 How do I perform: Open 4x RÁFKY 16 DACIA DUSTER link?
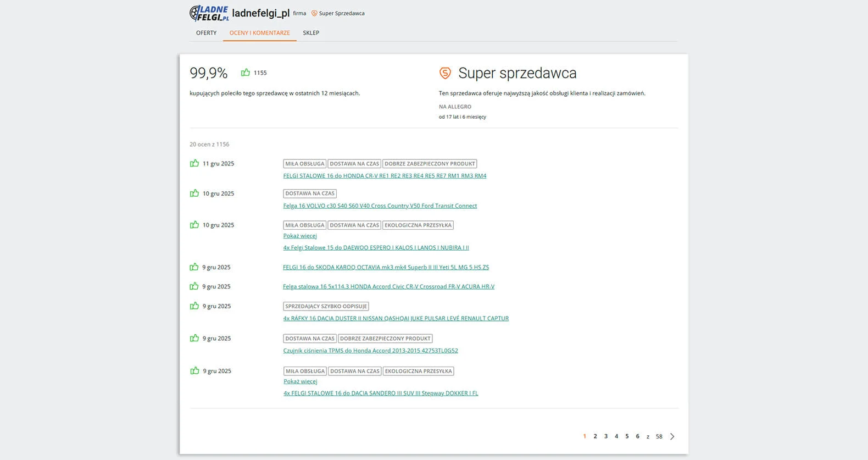(x=396, y=319)
